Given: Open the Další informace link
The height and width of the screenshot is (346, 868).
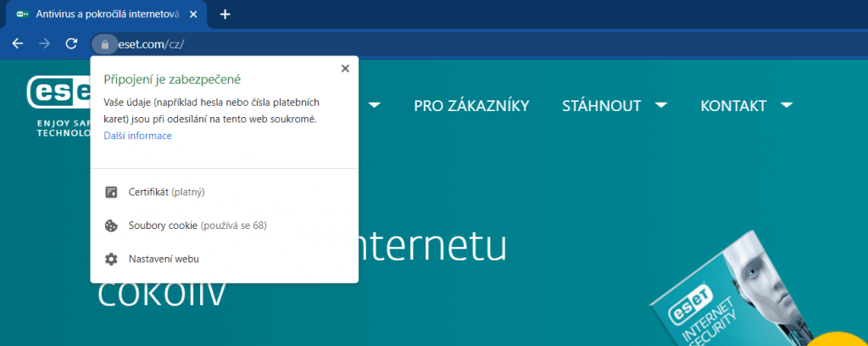Looking at the screenshot, I should 137,136.
